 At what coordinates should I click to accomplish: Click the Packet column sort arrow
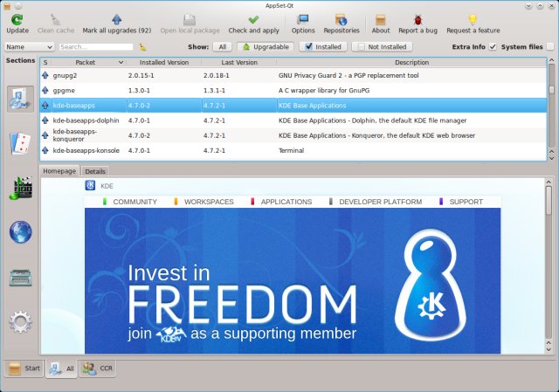[121, 62]
